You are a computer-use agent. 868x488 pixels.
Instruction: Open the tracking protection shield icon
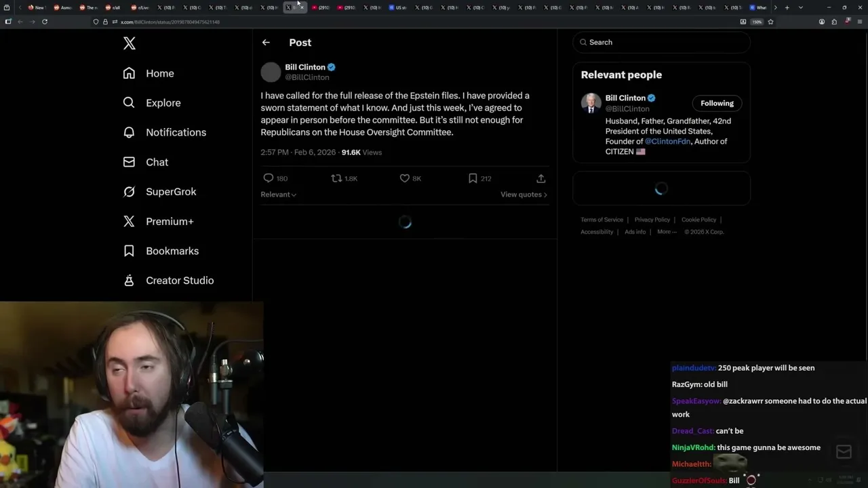(x=96, y=22)
